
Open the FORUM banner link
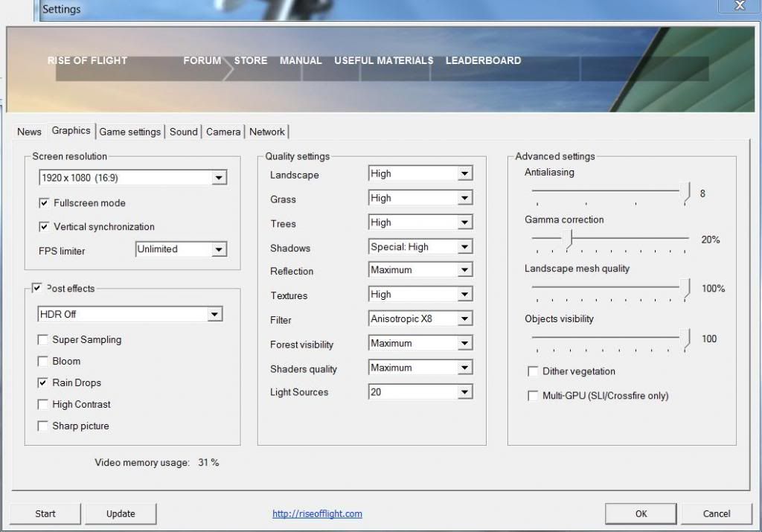click(202, 61)
